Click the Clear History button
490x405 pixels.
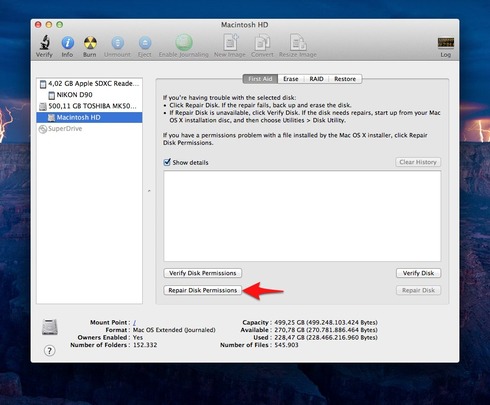click(418, 162)
